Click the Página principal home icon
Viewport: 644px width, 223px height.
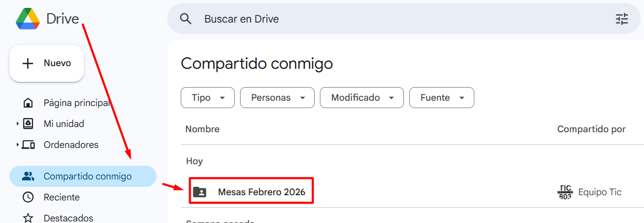pos(28,103)
